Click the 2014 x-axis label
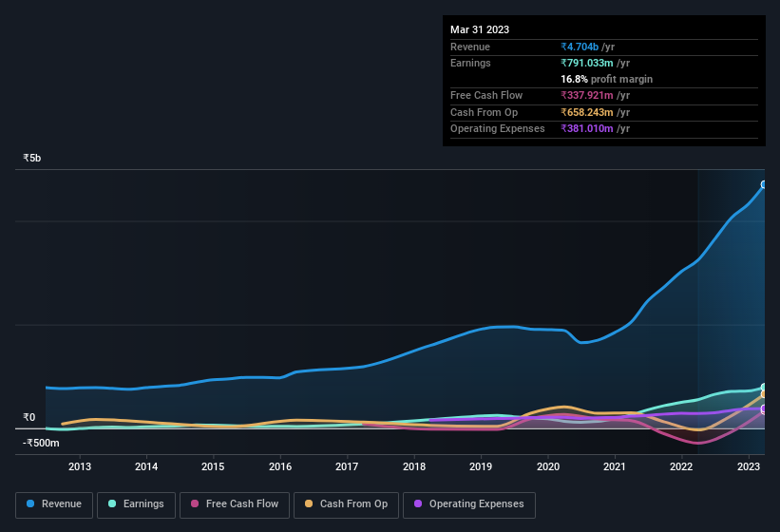Screen dimensions: 780x532 coord(146,466)
